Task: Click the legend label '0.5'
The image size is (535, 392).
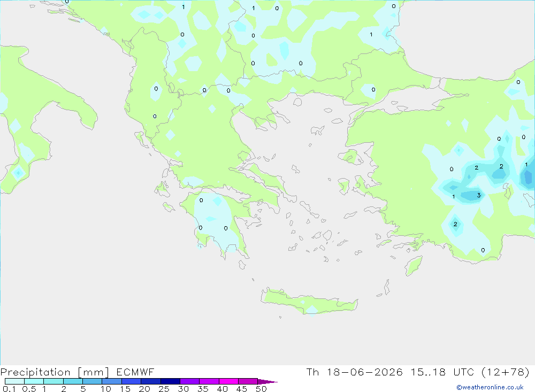Action: (29, 389)
